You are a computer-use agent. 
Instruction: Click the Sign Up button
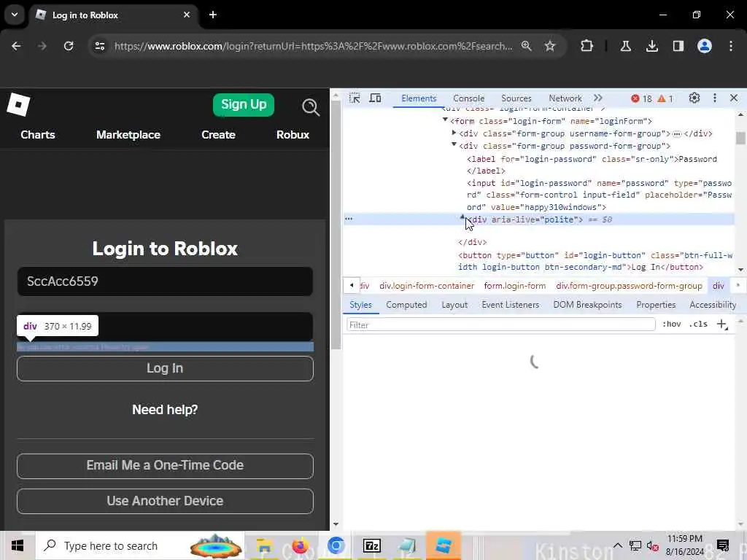pos(244,105)
